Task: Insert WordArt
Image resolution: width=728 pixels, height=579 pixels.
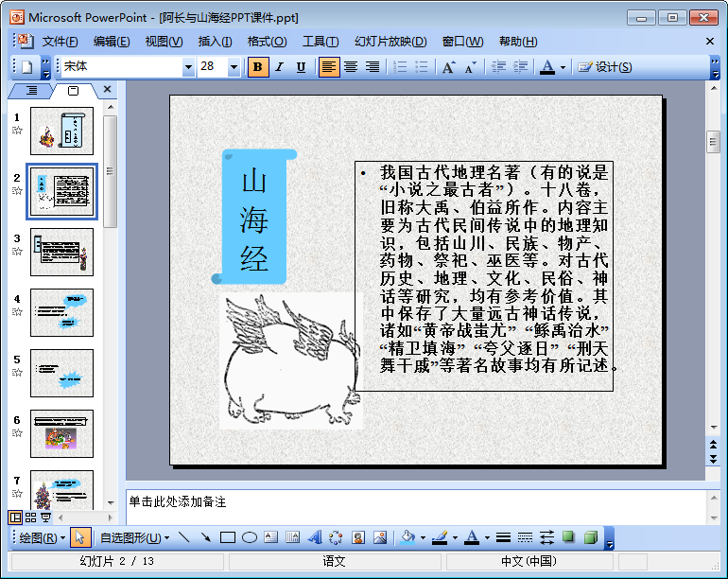Action: point(315,537)
